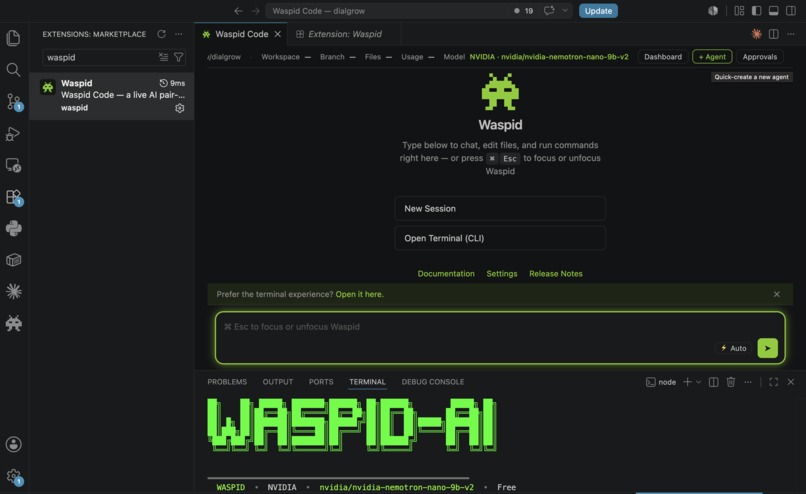Open the Documentation link
The image size is (806, 494).
pos(446,273)
